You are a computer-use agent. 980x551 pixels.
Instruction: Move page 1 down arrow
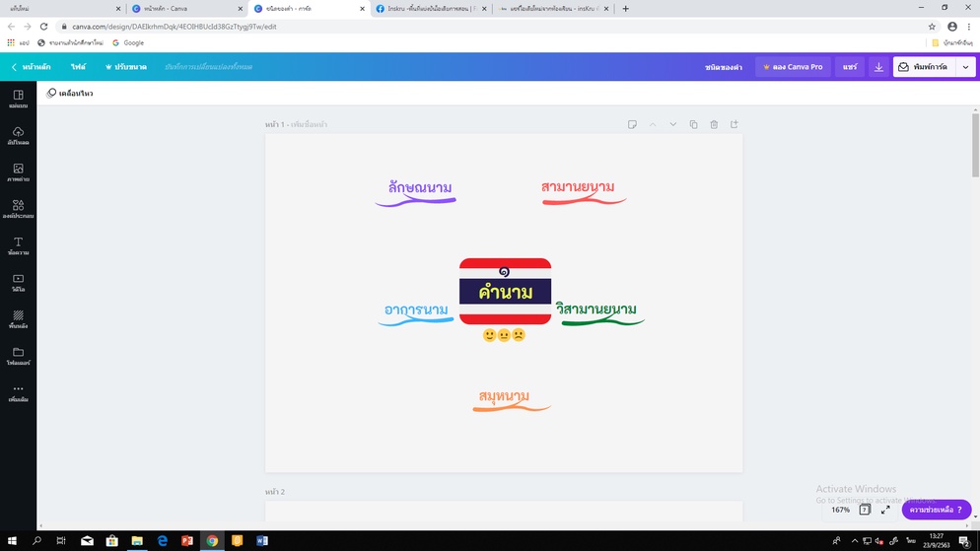673,124
